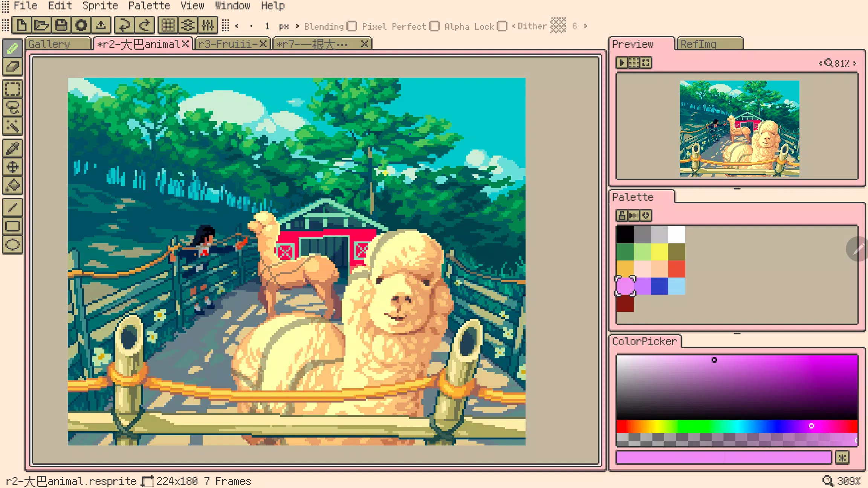Select the pencil/pen tool in toolbar
Viewport: 868px width, 488px height.
[13, 48]
